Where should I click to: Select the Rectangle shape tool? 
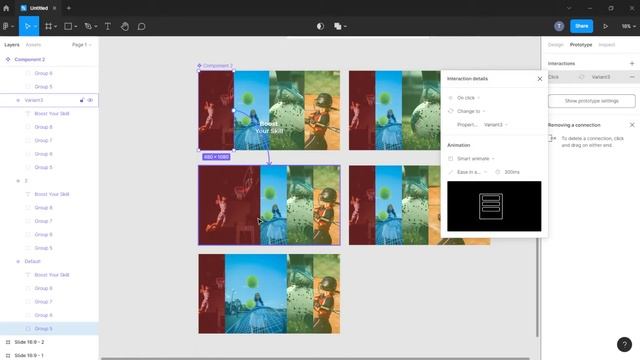[68, 26]
